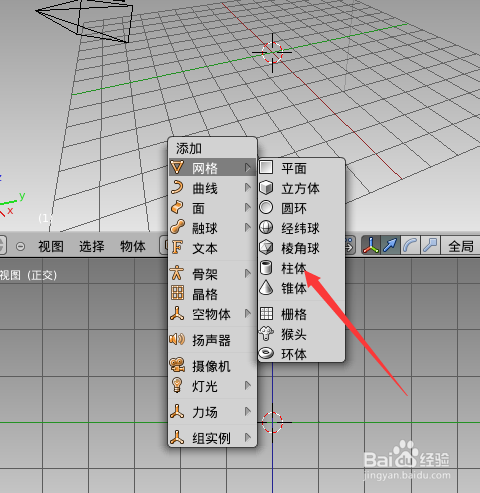
Task: Choose 摄像机 from the add menu
Action: point(213,366)
